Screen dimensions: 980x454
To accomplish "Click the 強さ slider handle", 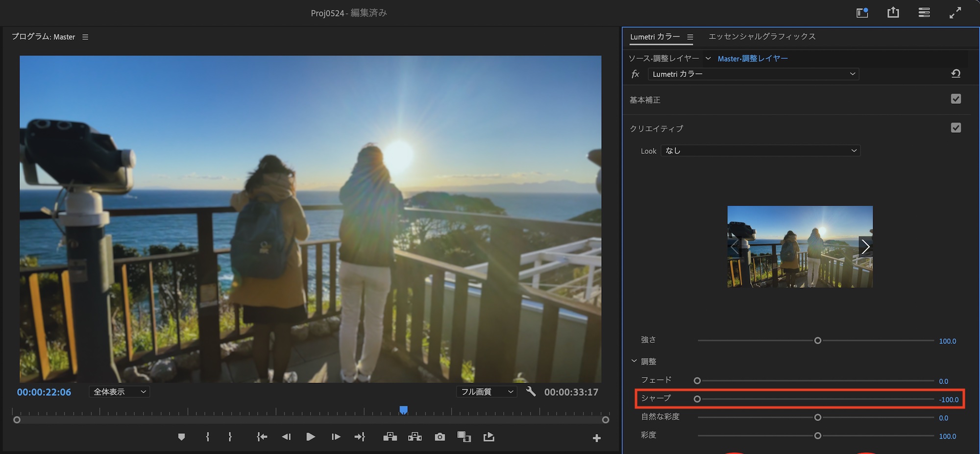I will point(817,340).
